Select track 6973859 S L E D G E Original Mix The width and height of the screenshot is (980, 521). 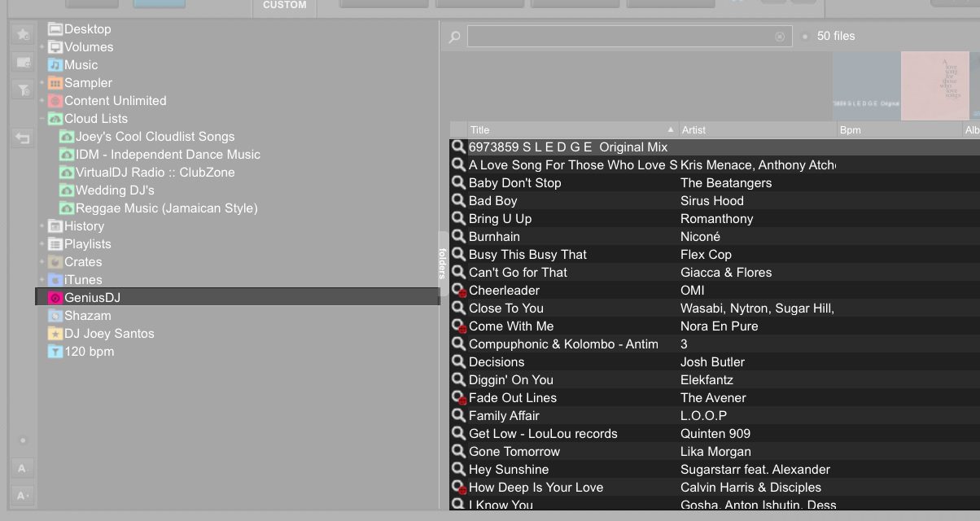715,147
